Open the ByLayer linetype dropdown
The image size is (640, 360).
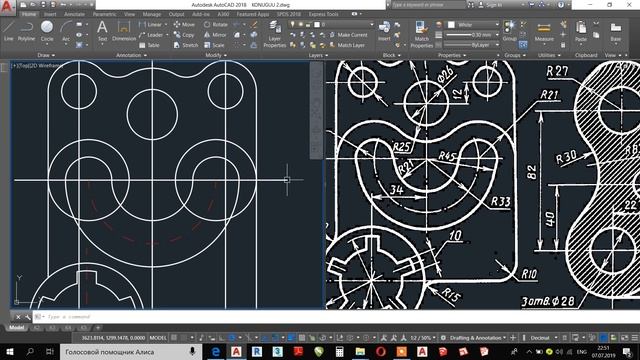click(x=471, y=45)
